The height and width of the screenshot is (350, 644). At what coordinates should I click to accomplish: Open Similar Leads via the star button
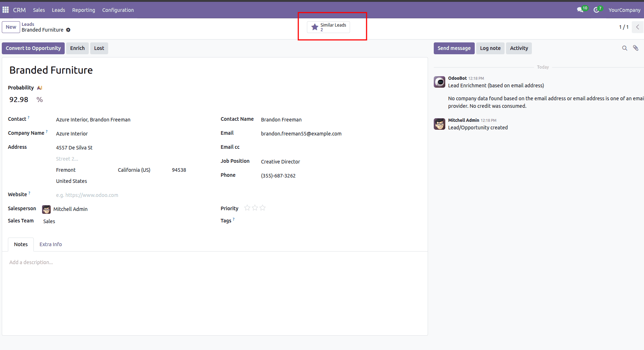tap(328, 27)
